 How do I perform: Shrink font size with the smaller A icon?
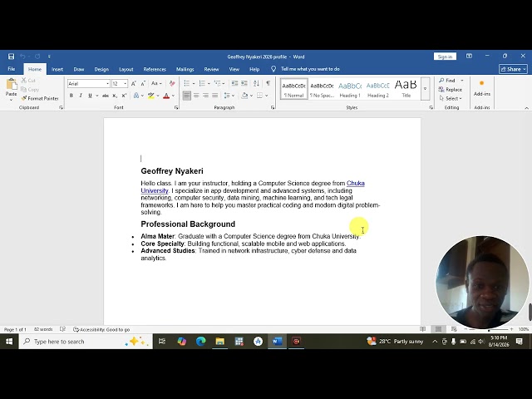coord(143,83)
